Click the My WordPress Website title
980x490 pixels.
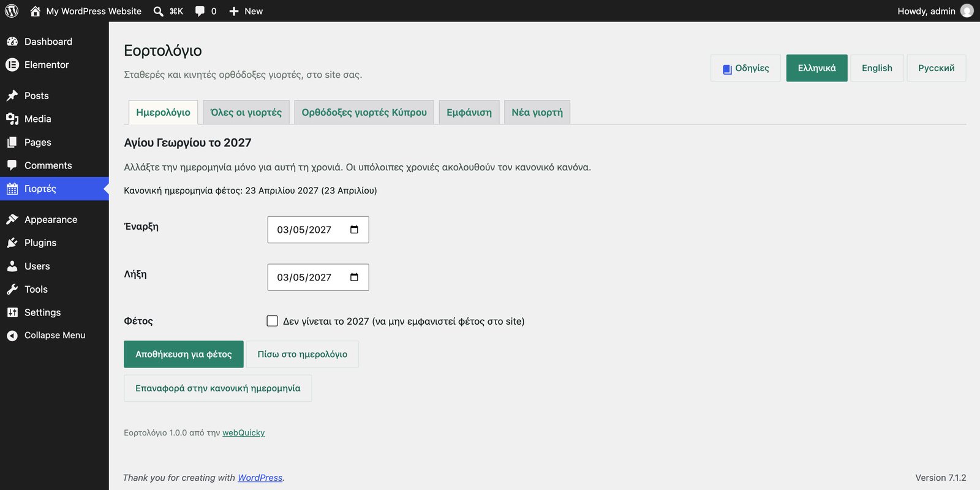[94, 11]
